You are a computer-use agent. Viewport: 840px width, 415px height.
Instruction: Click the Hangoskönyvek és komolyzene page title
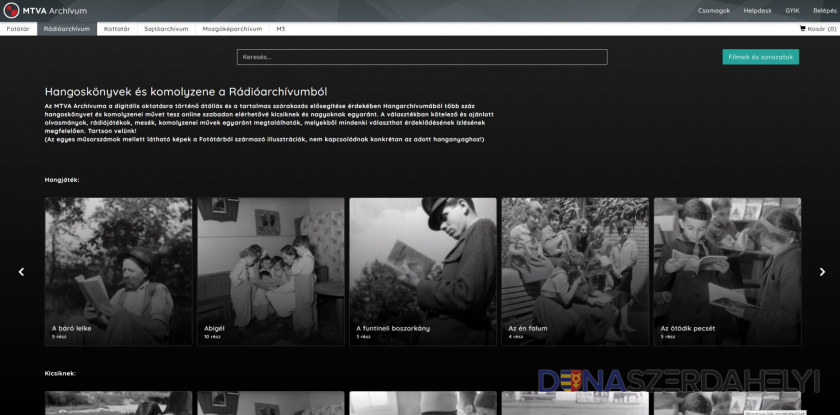click(x=186, y=92)
